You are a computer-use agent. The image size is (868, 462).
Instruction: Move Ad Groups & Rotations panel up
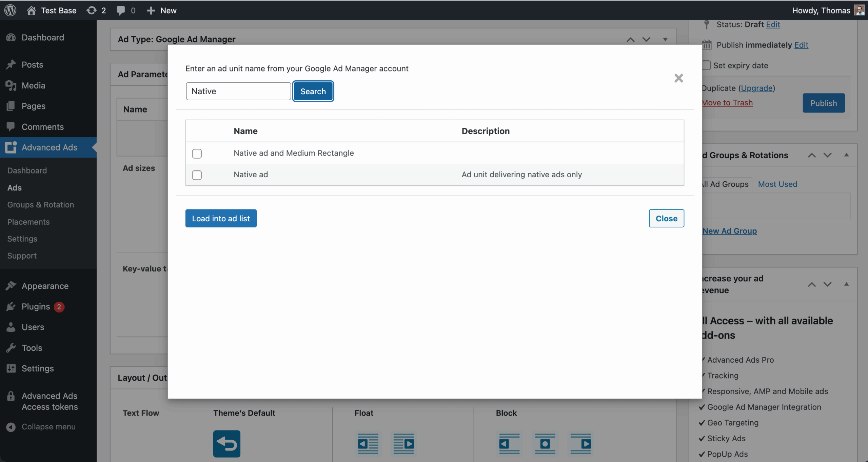(x=811, y=155)
